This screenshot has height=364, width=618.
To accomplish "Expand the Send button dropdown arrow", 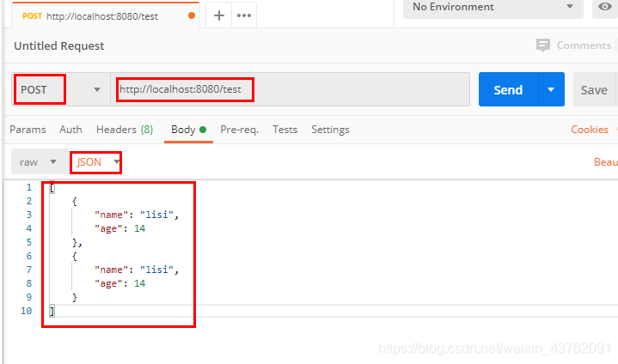I will (x=551, y=90).
